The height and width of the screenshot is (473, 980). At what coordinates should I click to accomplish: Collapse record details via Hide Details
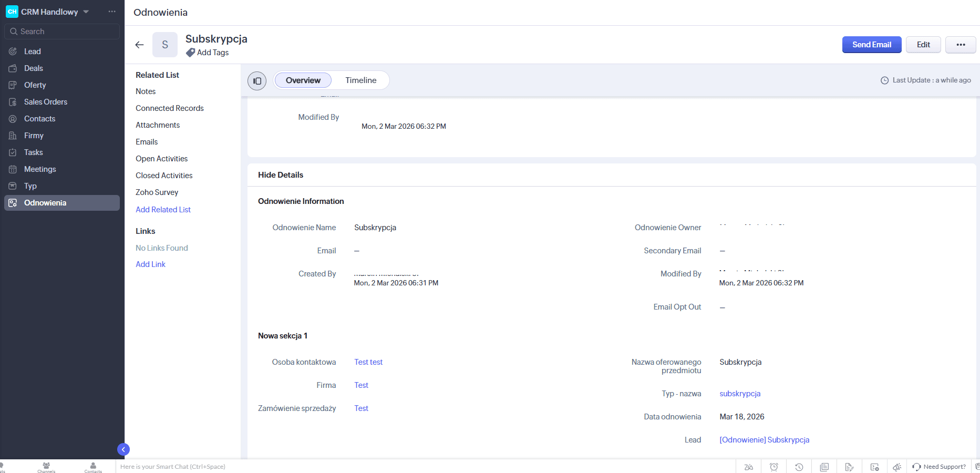[x=280, y=174]
